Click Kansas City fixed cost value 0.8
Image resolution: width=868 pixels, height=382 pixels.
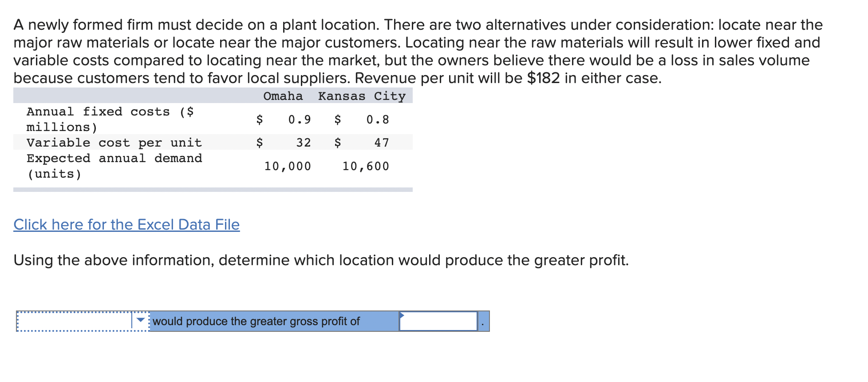(378, 119)
